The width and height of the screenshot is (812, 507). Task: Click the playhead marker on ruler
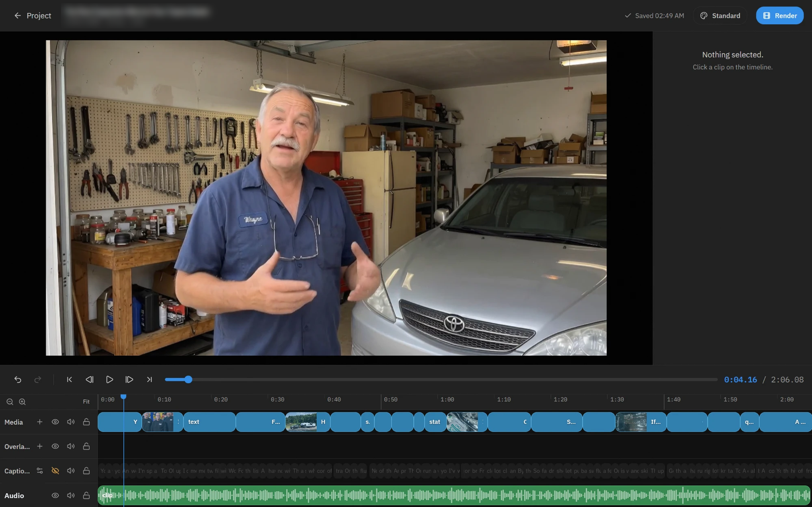click(123, 397)
